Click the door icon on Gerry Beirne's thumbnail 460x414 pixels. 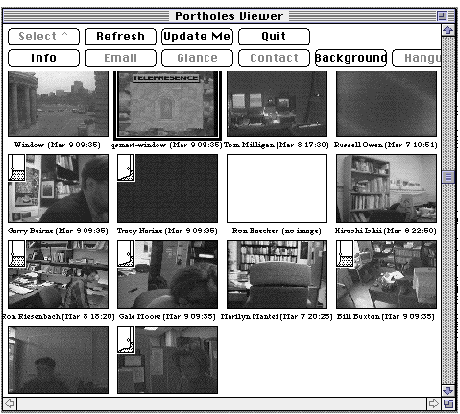[x=17, y=168]
